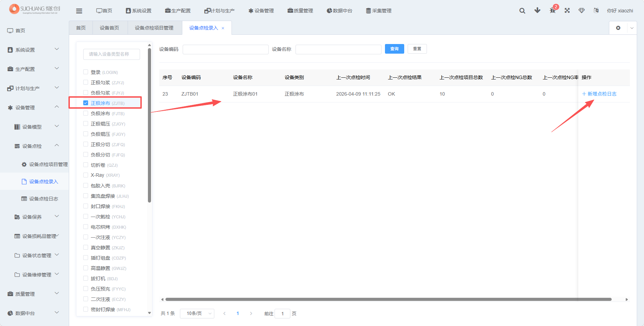Click the device type list vertical scrollbar
644x326 pixels.
(x=149, y=125)
